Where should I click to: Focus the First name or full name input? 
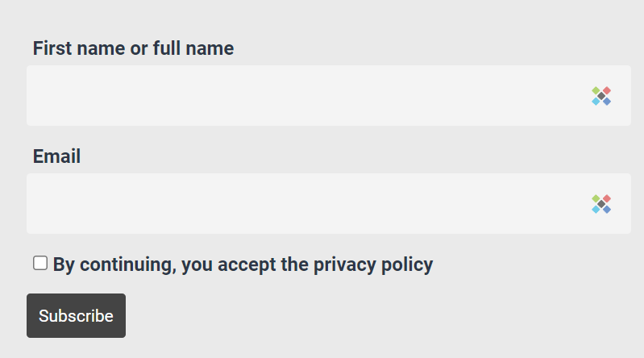click(x=329, y=95)
